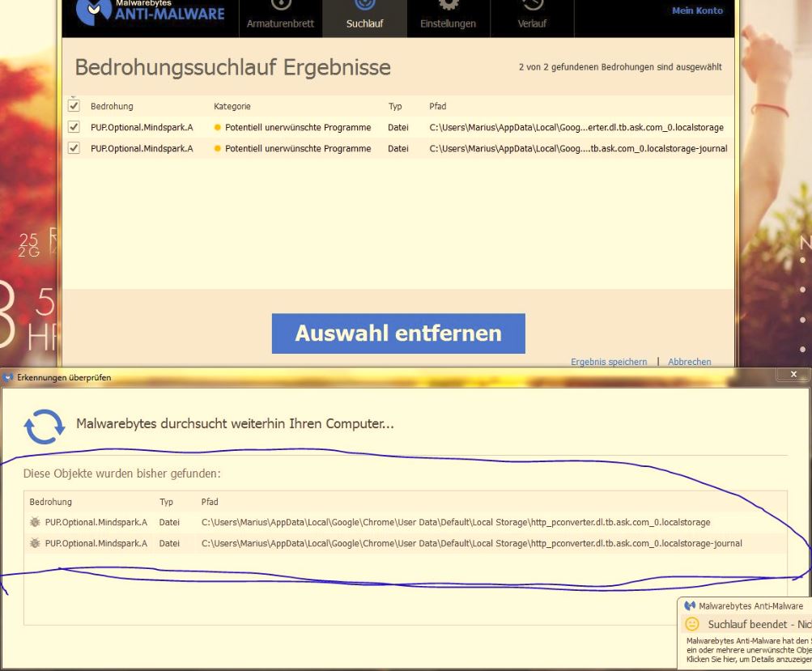Sort results by Typ column in results window
This screenshot has width=812, height=671.
[395, 106]
